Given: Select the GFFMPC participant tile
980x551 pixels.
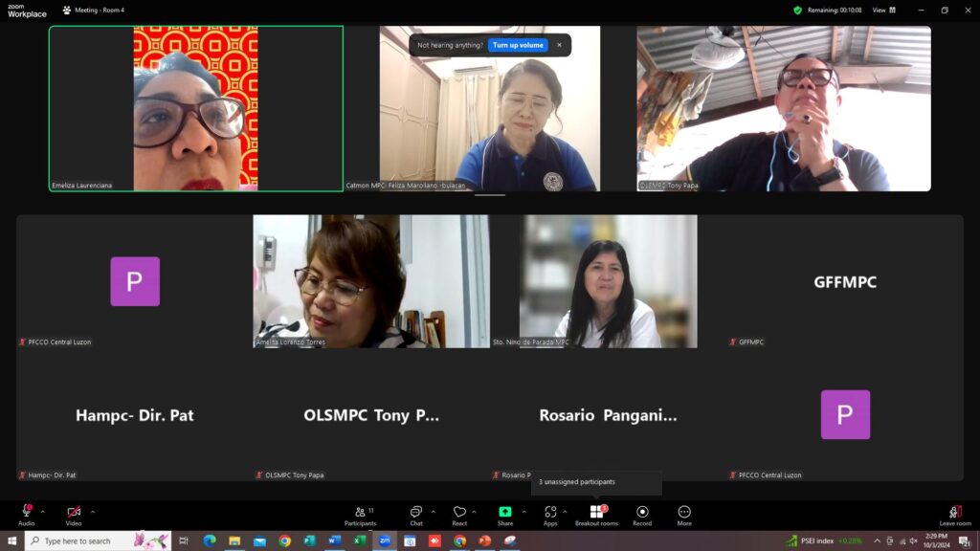Looking at the screenshot, I should tap(845, 282).
